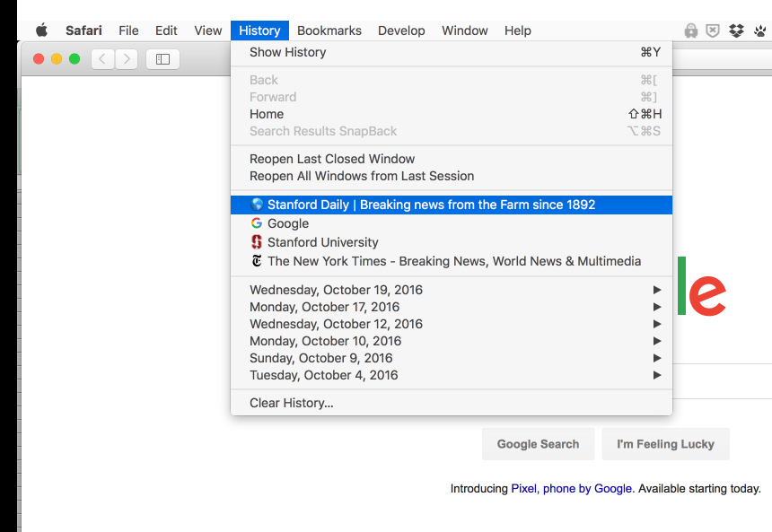The height and width of the screenshot is (532, 772).
Task: Open the Bookmarks menu
Action: coord(329,31)
